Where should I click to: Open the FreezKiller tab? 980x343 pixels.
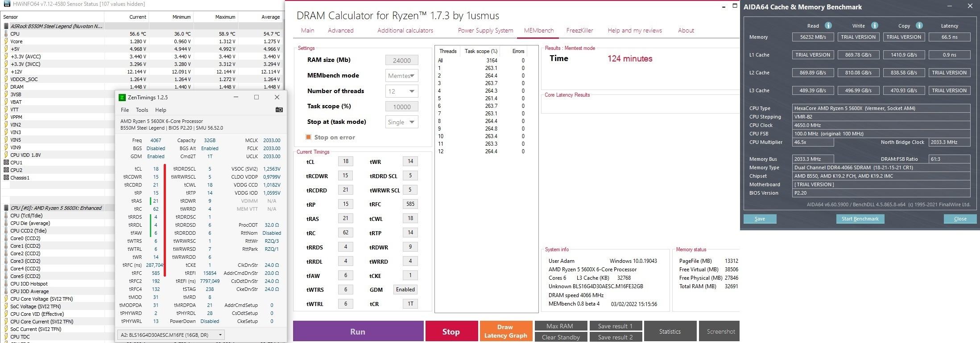coord(579,31)
